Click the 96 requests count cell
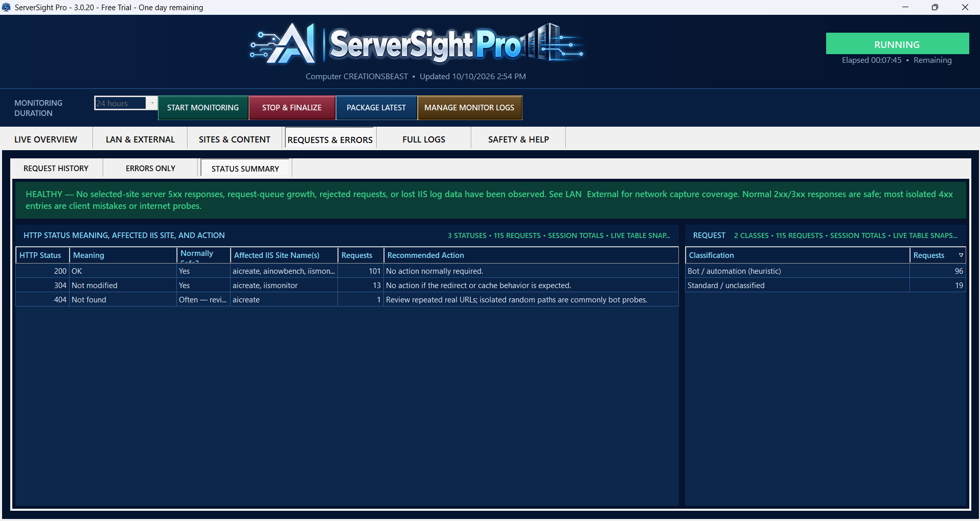This screenshot has height=521, width=980. point(938,271)
